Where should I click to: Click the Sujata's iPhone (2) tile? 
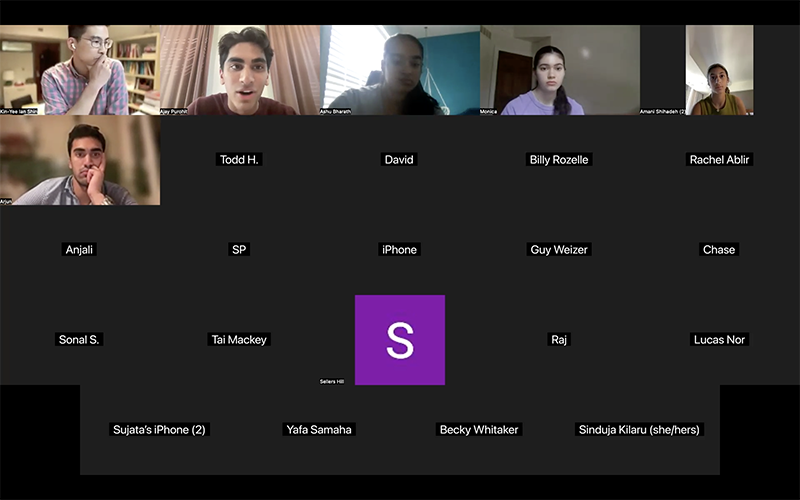click(159, 430)
